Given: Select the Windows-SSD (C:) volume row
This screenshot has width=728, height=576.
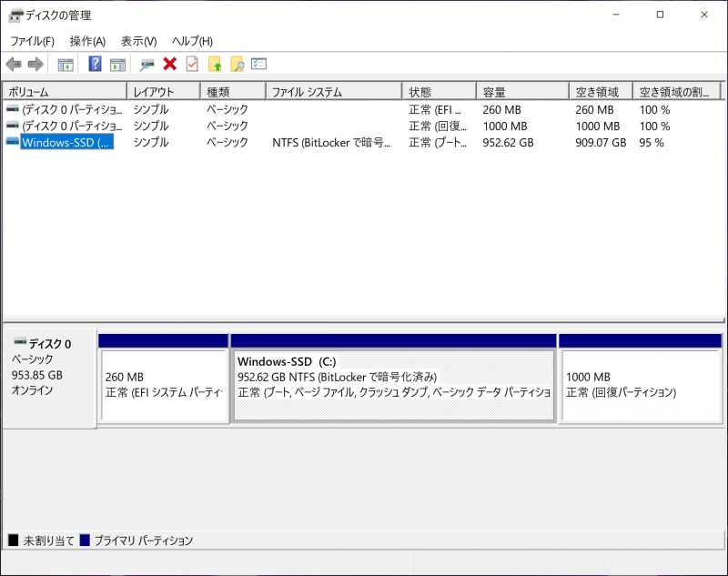Looking at the screenshot, I should click(x=55, y=143).
